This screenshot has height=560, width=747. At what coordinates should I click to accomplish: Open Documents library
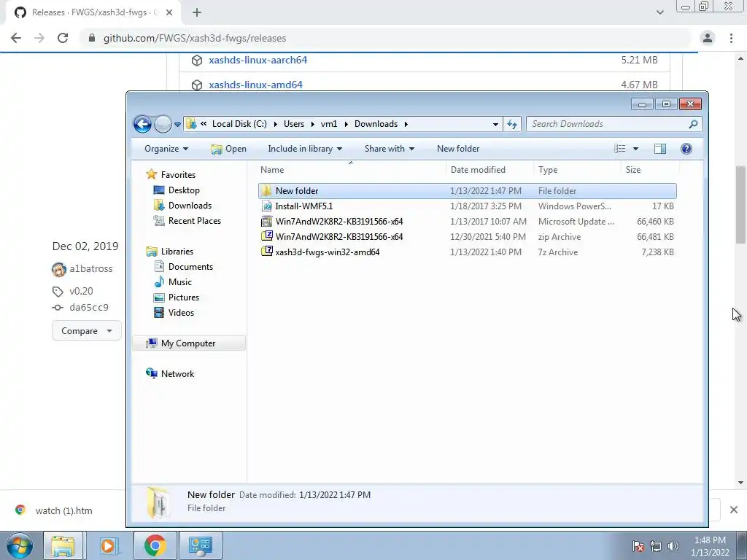pyautogui.click(x=190, y=267)
